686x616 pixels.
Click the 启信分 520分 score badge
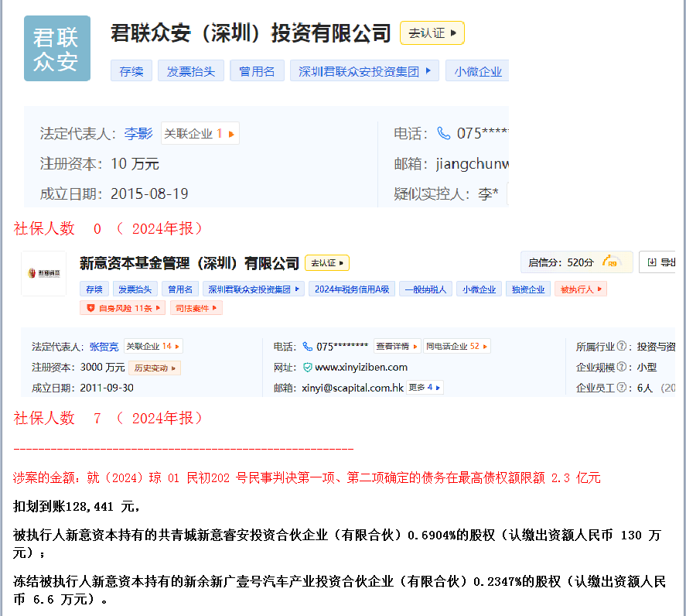(576, 262)
